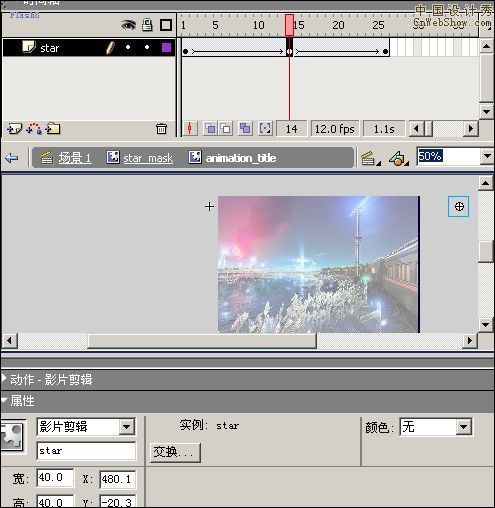Click the 宽 width field 40.0
The width and height of the screenshot is (495, 508).
(x=55, y=478)
